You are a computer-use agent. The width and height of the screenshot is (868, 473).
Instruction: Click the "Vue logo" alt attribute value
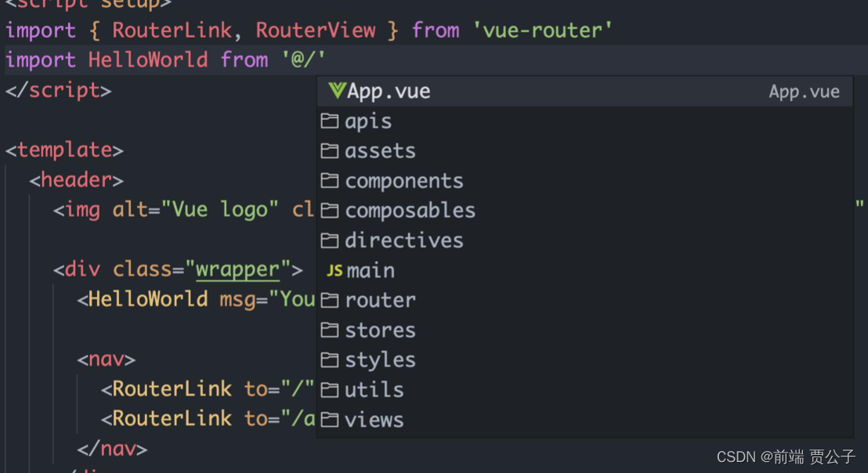(220, 210)
